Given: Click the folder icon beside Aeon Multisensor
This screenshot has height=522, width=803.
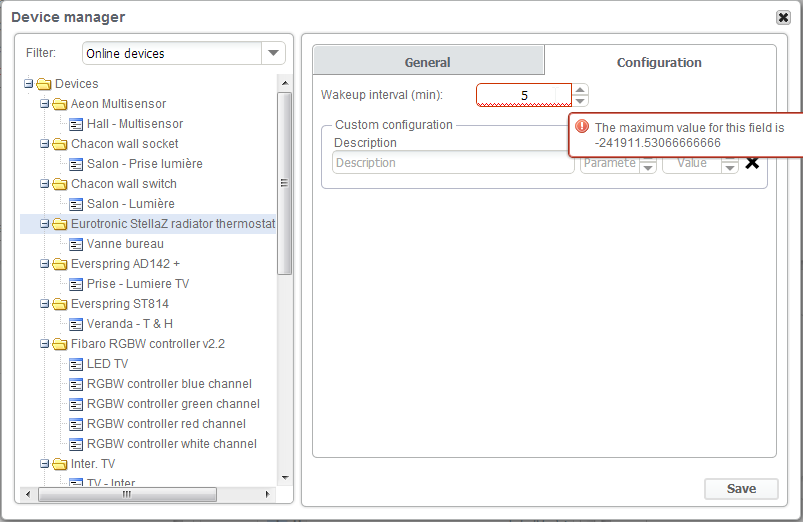Looking at the screenshot, I should point(60,104).
